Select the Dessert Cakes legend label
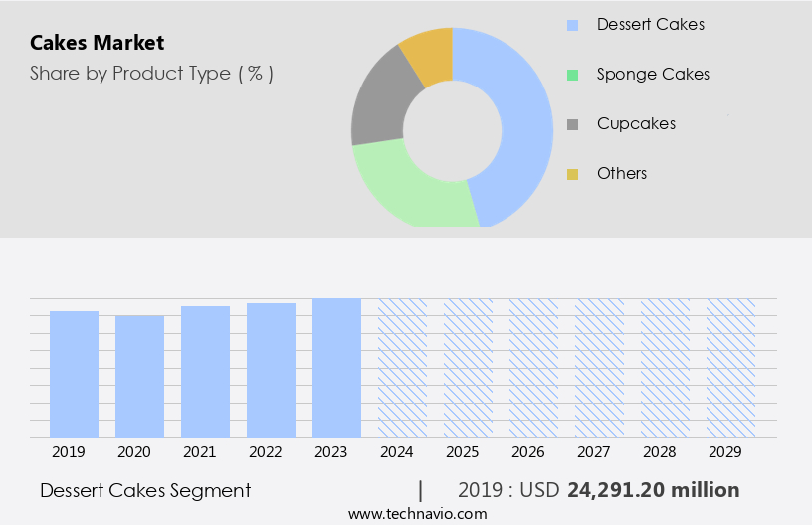 click(650, 24)
